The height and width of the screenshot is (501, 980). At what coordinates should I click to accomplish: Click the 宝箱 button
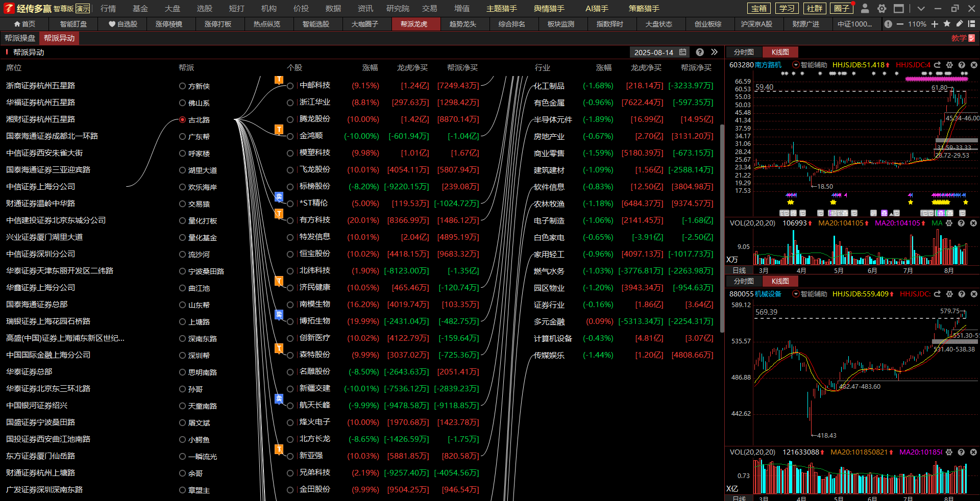pos(759,8)
